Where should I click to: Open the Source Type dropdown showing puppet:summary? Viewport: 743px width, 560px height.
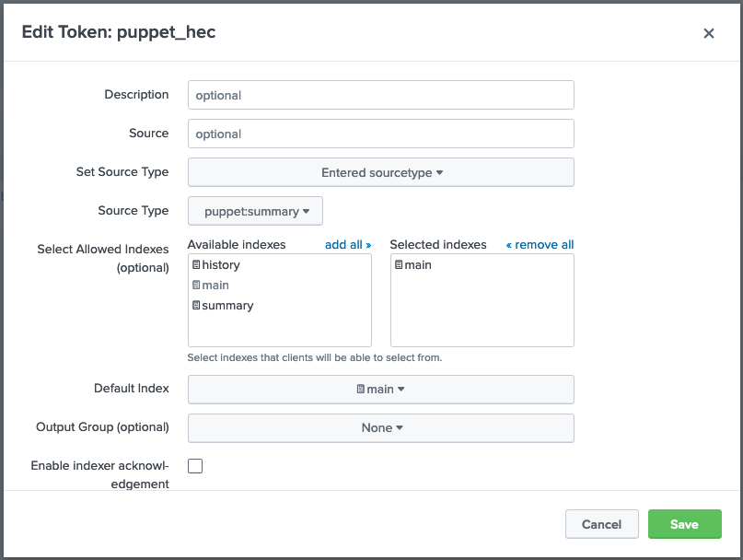255,211
